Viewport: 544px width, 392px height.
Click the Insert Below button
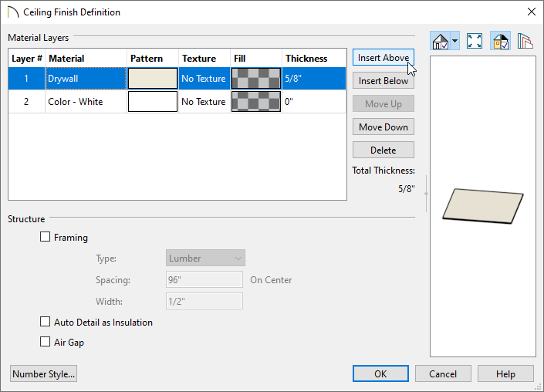tap(384, 81)
